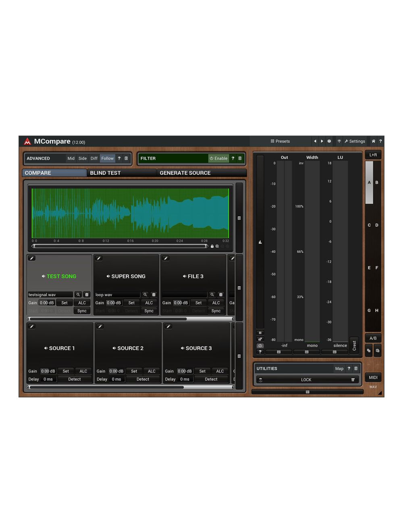Collapse the UTILITIES panel
The height and width of the screenshot is (532, 403).
356,368
